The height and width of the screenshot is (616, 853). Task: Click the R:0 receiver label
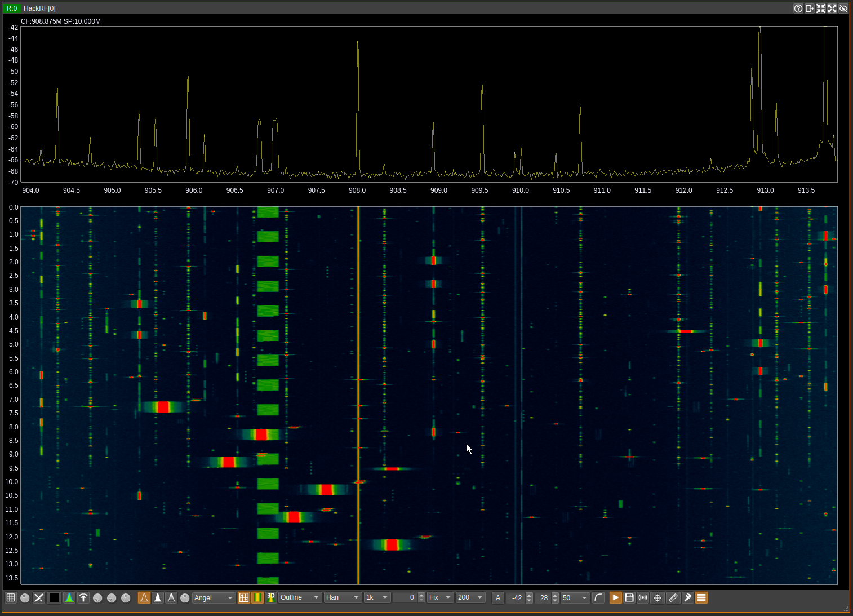coord(12,8)
